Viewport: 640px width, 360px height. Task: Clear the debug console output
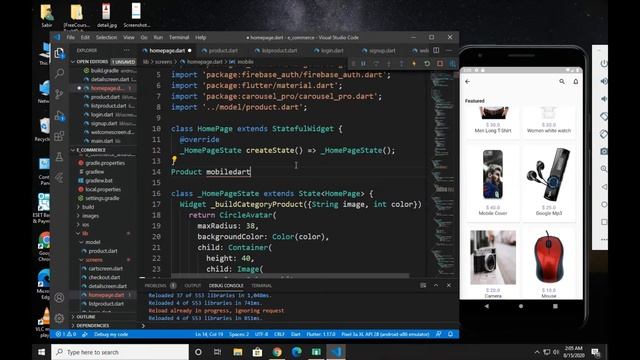(423, 285)
